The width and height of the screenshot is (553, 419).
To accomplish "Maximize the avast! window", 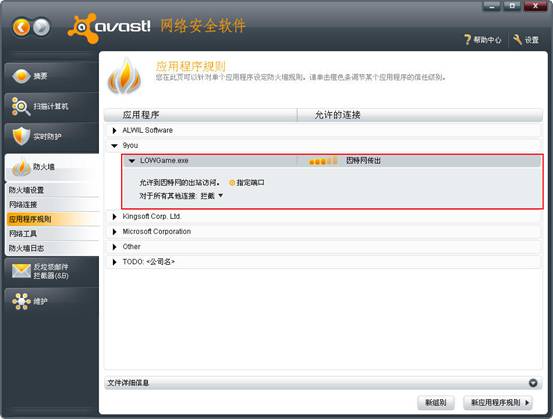I will [x=512, y=6].
